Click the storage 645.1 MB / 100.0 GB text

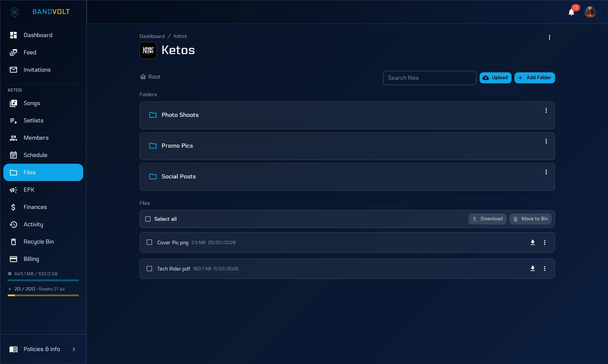(36, 274)
